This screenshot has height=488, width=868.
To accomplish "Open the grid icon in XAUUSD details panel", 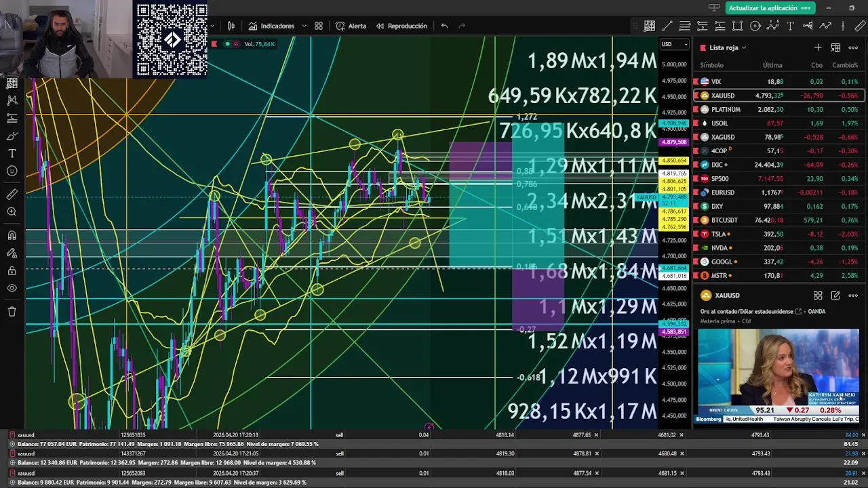I will (x=818, y=296).
